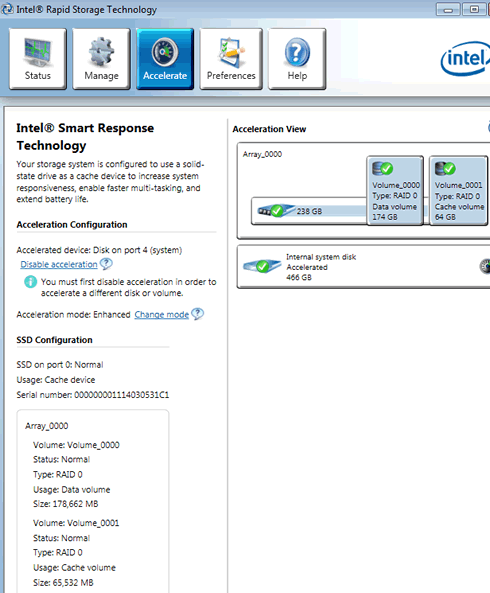Click help icon beside Change mode
Viewport: 490px width, 593px height.
(x=197, y=314)
